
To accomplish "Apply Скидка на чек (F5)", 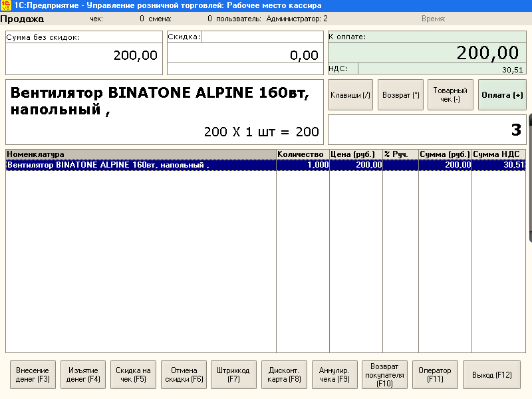I will coord(134,374).
